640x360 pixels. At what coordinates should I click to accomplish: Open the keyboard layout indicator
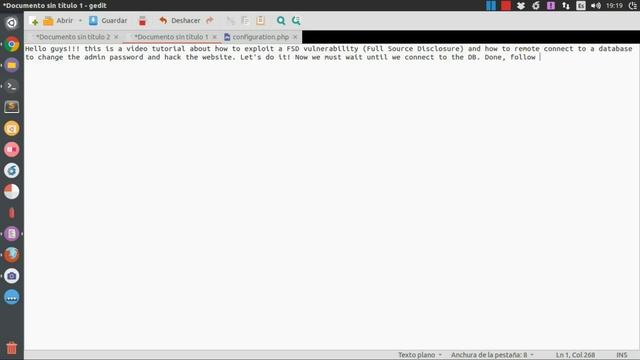coord(581,5)
